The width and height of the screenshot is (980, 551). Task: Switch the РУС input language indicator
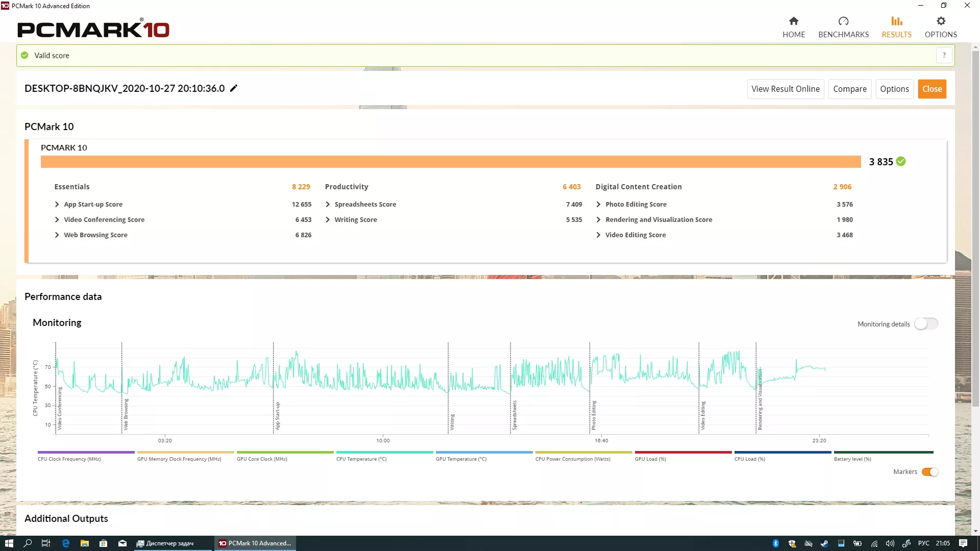pyautogui.click(x=924, y=543)
